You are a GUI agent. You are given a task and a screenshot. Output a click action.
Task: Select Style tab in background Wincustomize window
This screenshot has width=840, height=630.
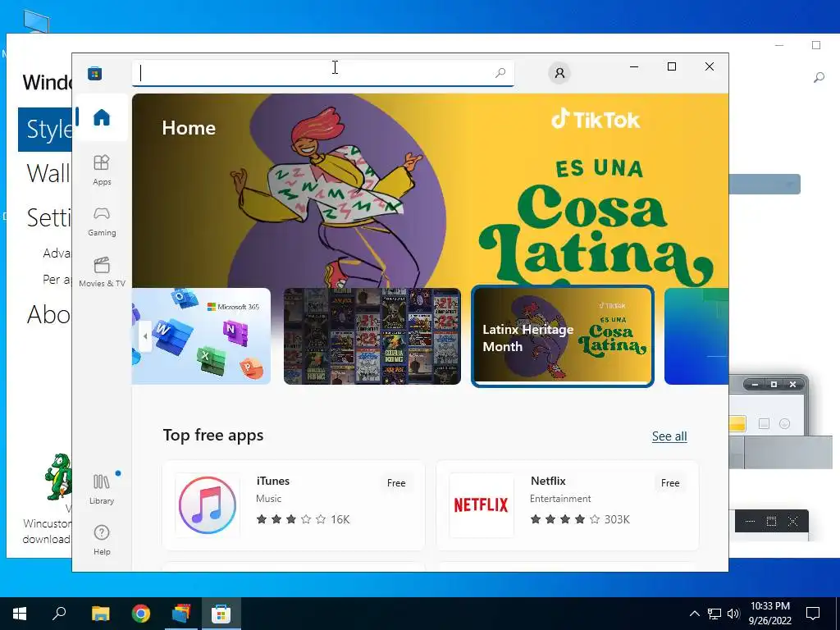tap(45, 129)
